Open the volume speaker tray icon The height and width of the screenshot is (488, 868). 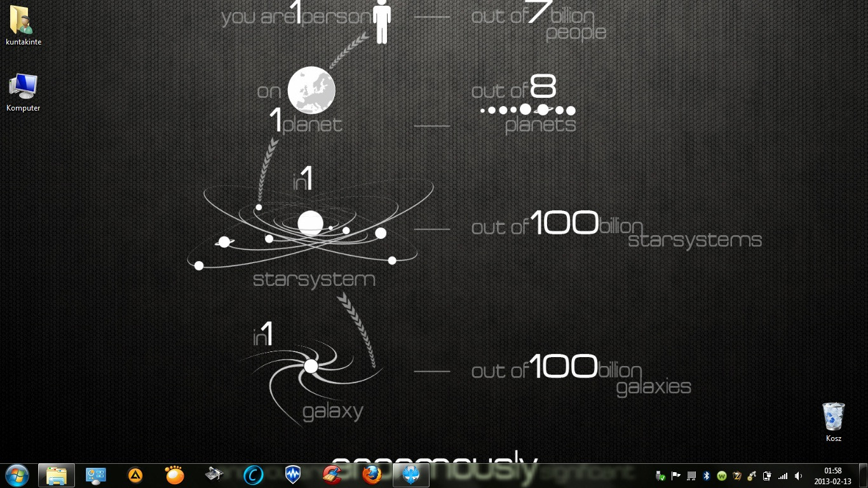[x=798, y=475]
